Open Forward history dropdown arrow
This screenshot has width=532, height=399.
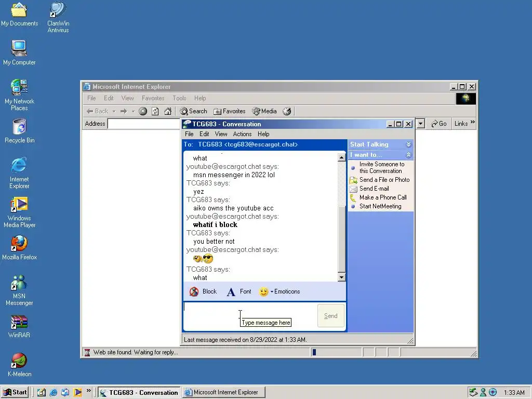tap(133, 111)
